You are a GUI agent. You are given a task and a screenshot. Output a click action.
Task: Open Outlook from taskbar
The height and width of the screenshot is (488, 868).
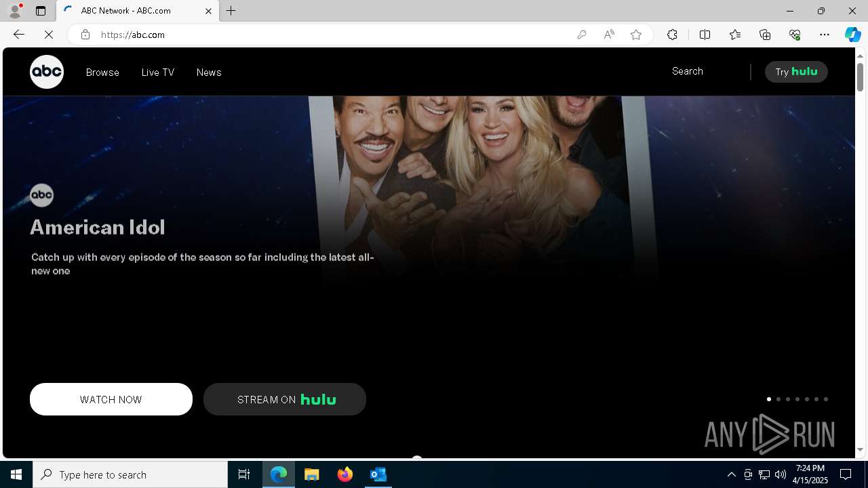click(x=378, y=474)
